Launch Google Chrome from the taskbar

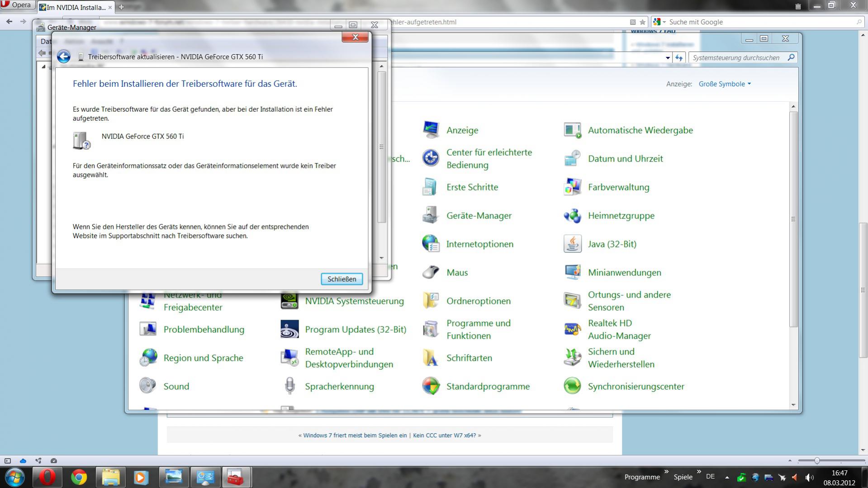click(79, 477)
